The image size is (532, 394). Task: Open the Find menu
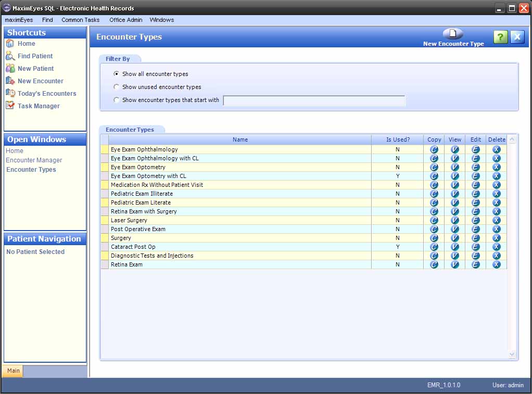pyautogui.click(x=47, y=20)
